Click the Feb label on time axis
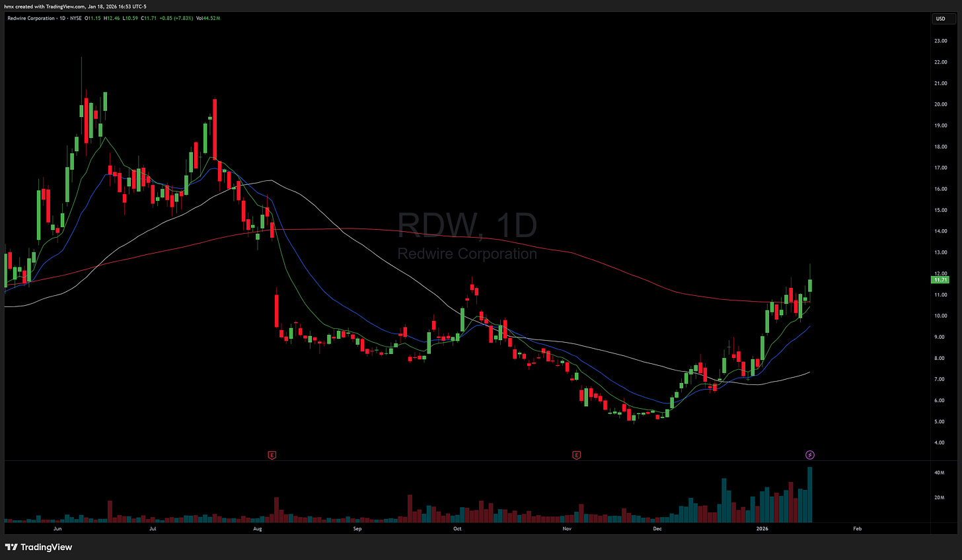 tap(857, 528)
